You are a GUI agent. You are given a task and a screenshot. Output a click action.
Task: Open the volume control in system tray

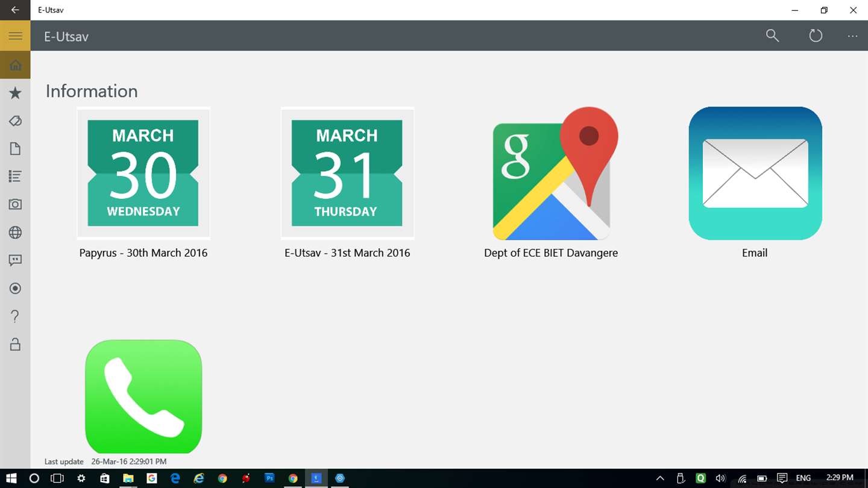(720, 478)
